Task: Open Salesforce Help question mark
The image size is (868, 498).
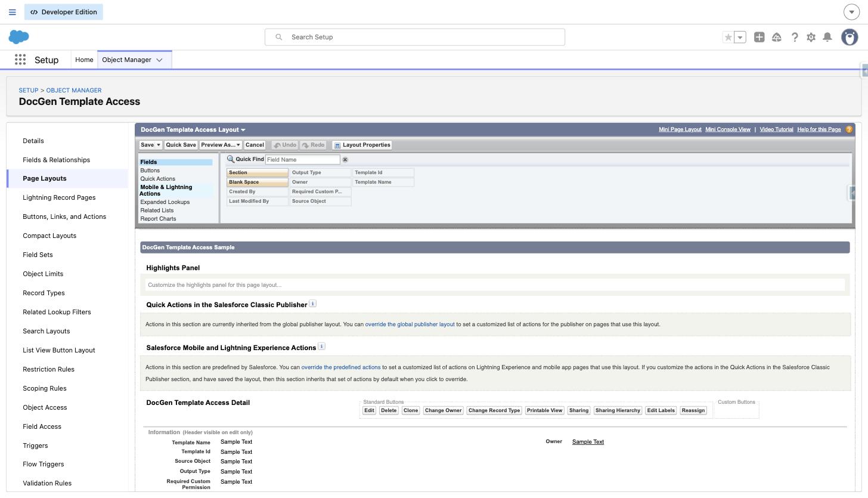Action: pos(795,37)
